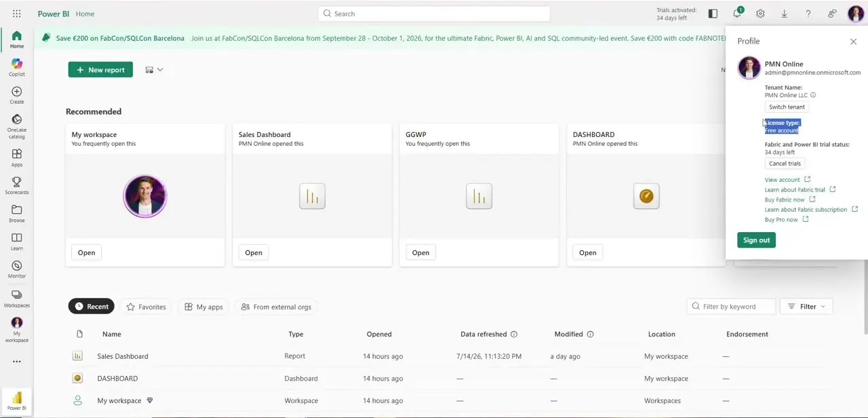Image resolution: width=868 pixels, height=418 pixels.
Task: Open Scorecards in the sidebar
Action: pyautogui.click(x=16, y=186)
